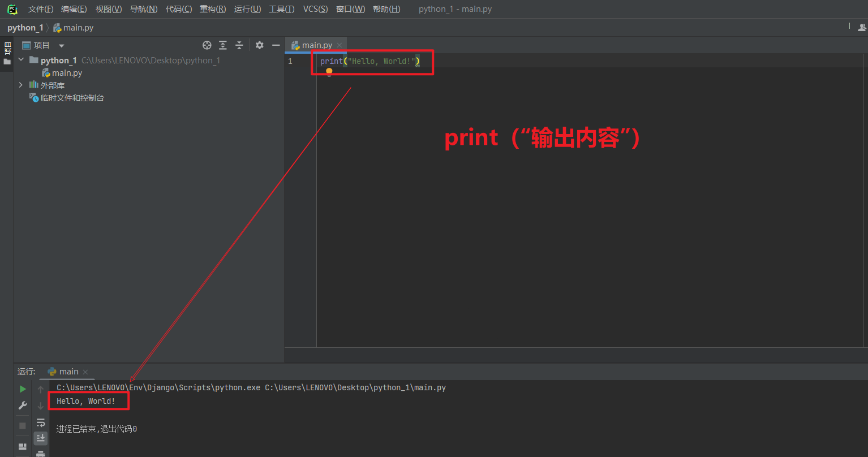
Task: Open the 运行(U) menu
Action: (x=248, y=9)
